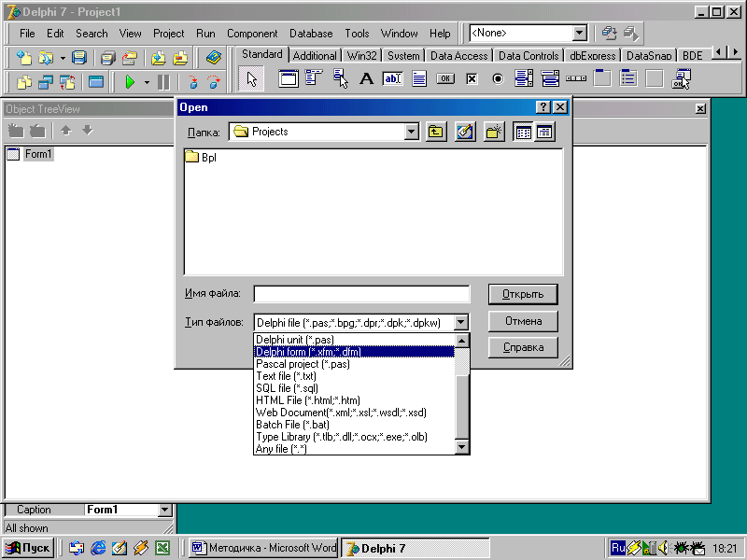Click Save Current Desktop icon
Image resolution: width=747 pixels, height=560 pixels.
(x=610, y=34)
